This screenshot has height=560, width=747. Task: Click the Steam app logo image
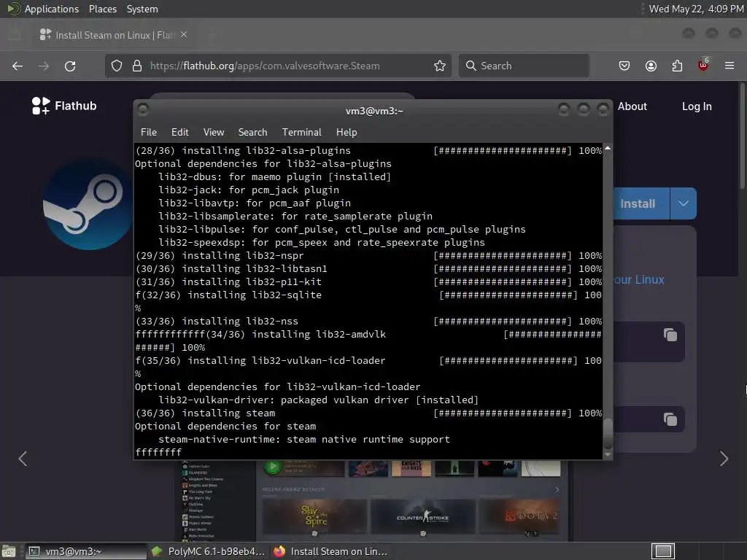coord(88,204)
